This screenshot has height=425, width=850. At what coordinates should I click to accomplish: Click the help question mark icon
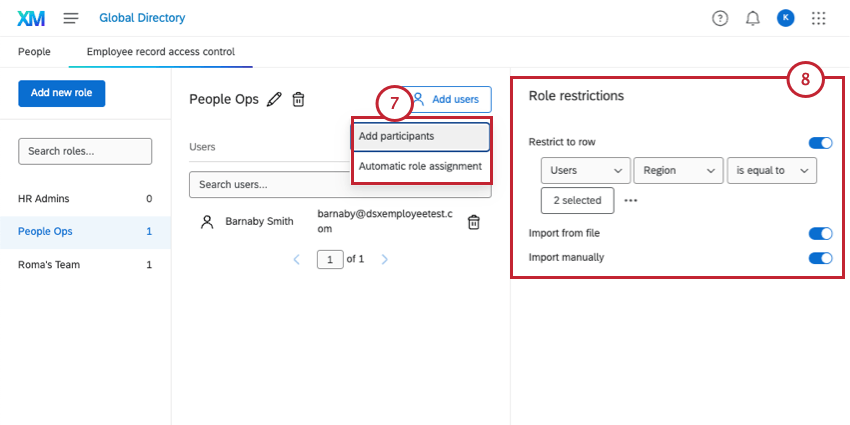click(720, 18)
